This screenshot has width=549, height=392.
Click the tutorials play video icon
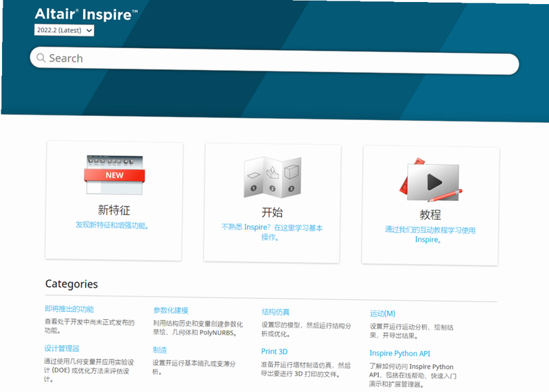[x=431, y=180]
